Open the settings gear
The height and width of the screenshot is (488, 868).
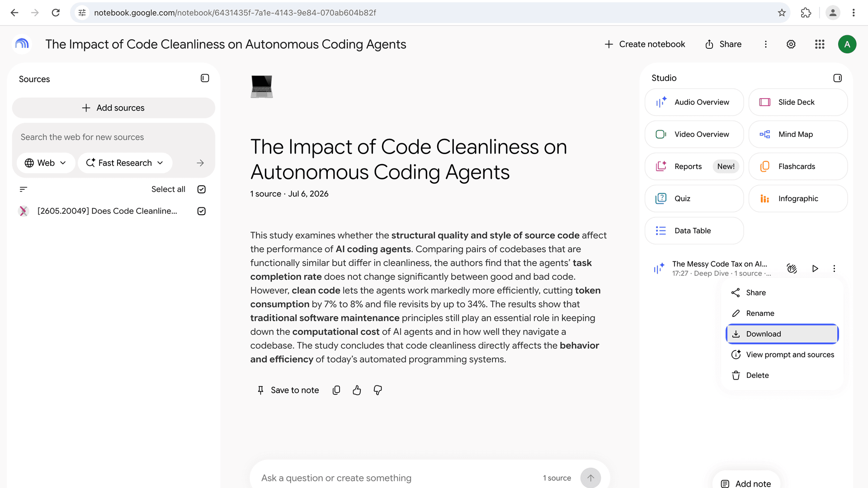pyautogui.click(x=791, y=44)
